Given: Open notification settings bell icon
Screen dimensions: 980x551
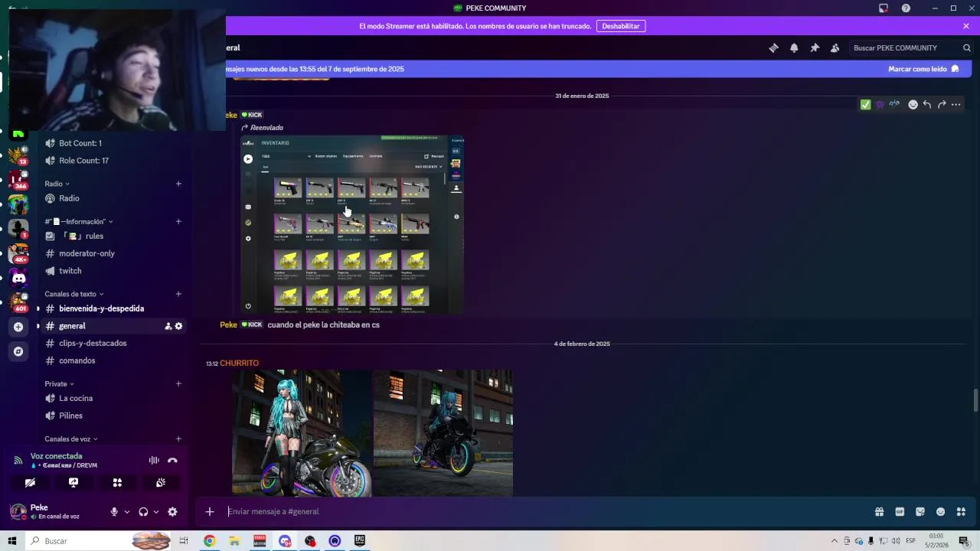Looking at the screenshot, I should 794,47.
